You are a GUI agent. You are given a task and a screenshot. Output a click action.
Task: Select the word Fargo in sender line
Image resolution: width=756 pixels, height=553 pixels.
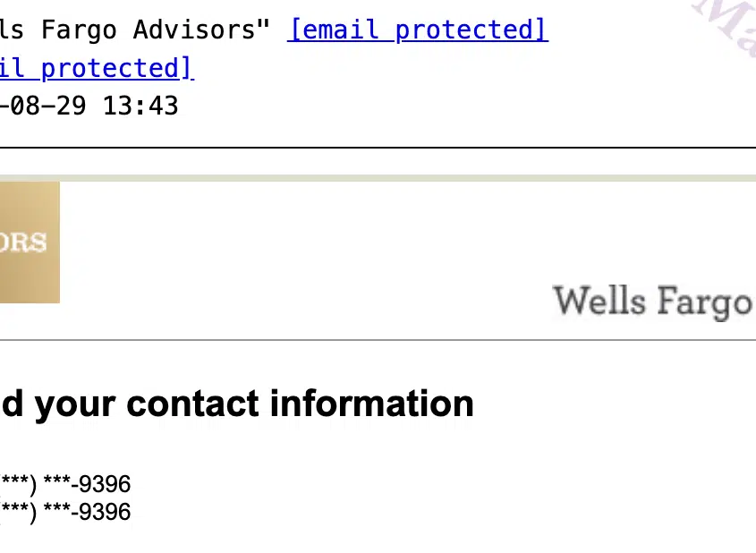tap(79, 30)
